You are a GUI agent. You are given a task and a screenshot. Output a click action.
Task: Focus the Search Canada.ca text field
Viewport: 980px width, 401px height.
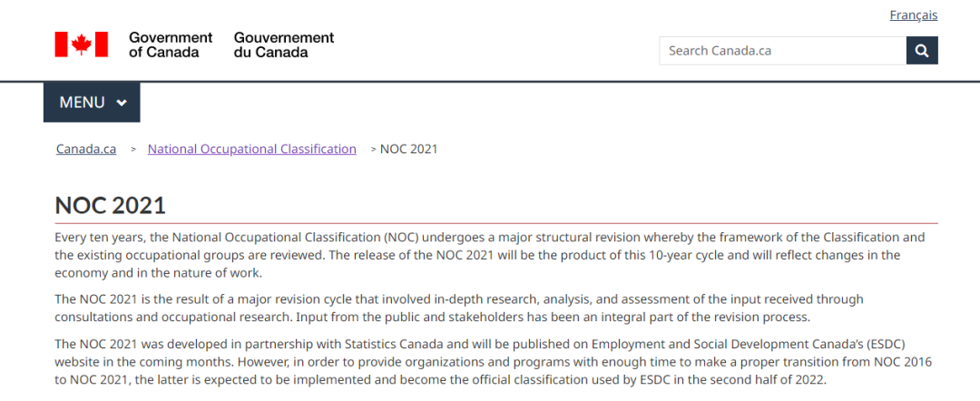[x=782, y=51]
